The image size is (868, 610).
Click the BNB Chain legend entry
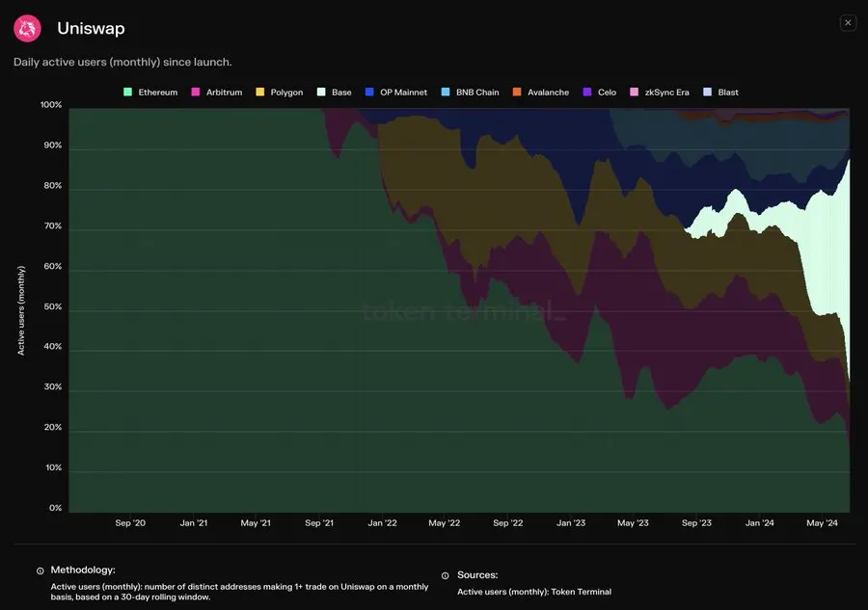[x=470, y=93]
